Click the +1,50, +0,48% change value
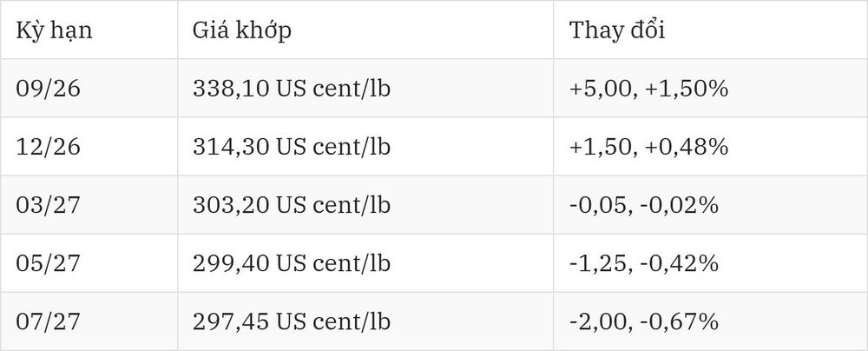Screen dimensions: 868x351 648,147
